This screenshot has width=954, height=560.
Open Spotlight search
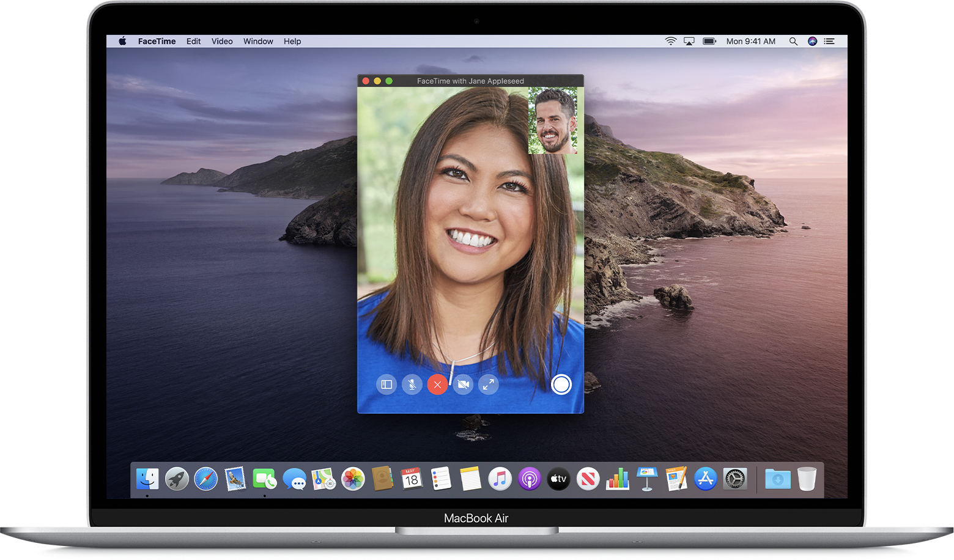tap(793, 41)
